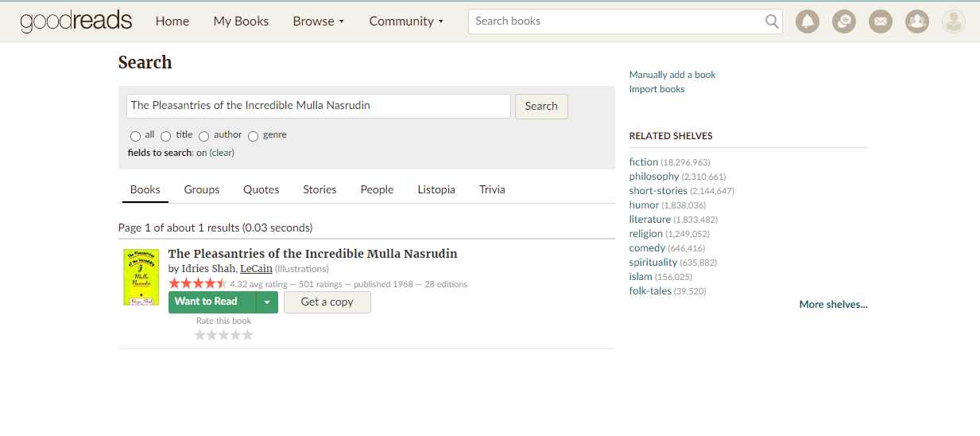Select the 'all' search field radio
This screenshot has height=436, width=980.
135,136
